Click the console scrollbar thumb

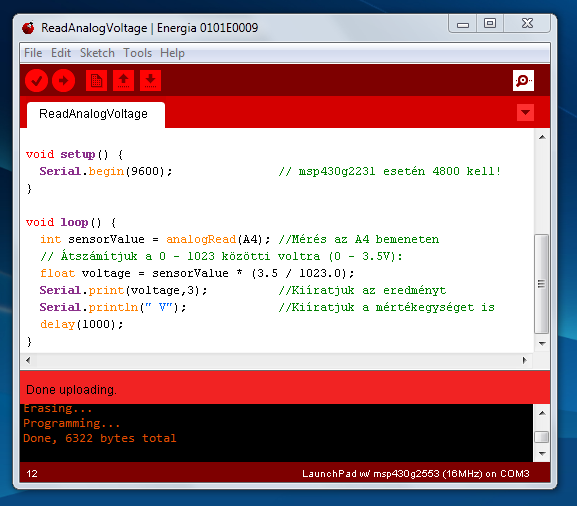(x=541, y=437)
